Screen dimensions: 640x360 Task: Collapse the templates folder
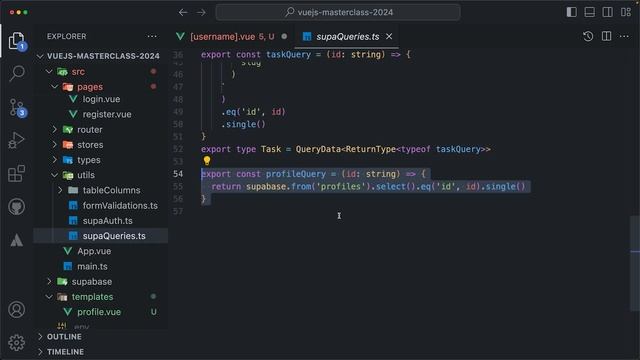(49, 297)
